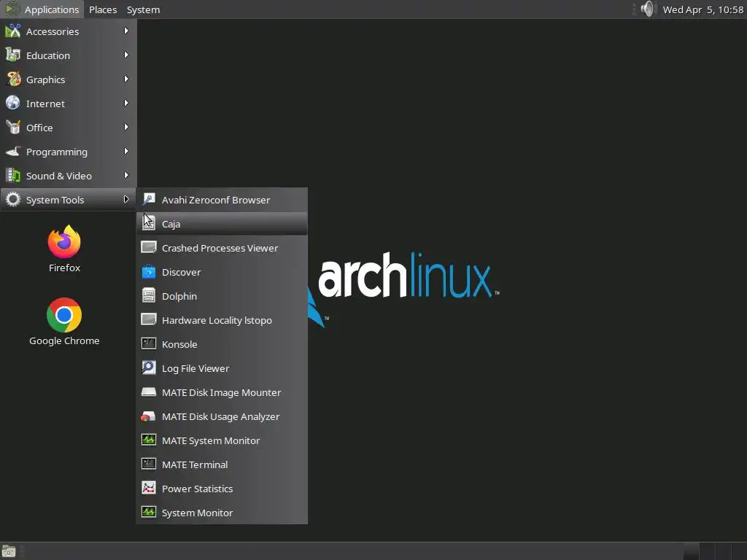
Task: Click the Caja file manager icon
Action: 149,224
